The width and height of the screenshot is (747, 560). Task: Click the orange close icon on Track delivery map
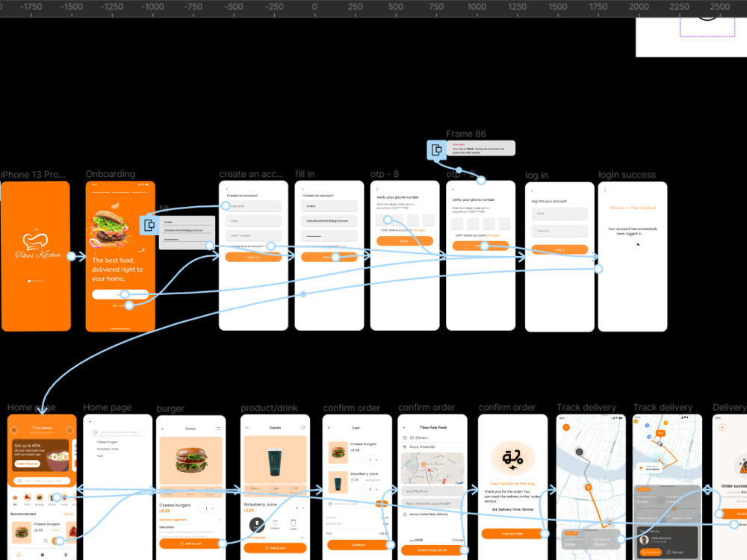click(566, 427)
